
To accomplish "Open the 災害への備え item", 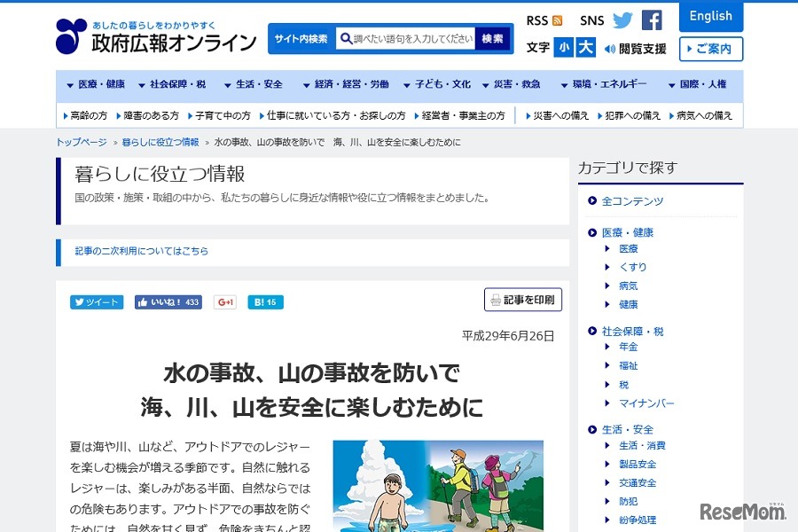I will pos(558,116).
